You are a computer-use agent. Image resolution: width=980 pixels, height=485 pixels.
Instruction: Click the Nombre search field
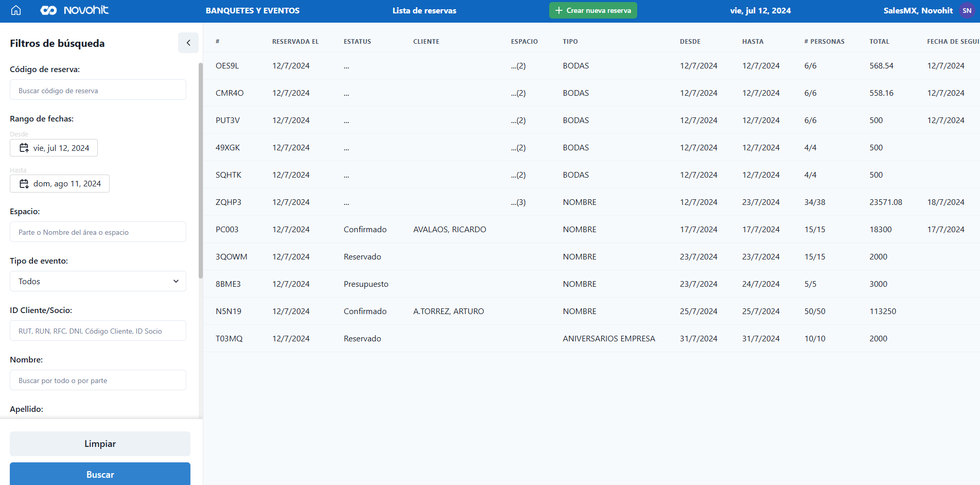[98, 380]
